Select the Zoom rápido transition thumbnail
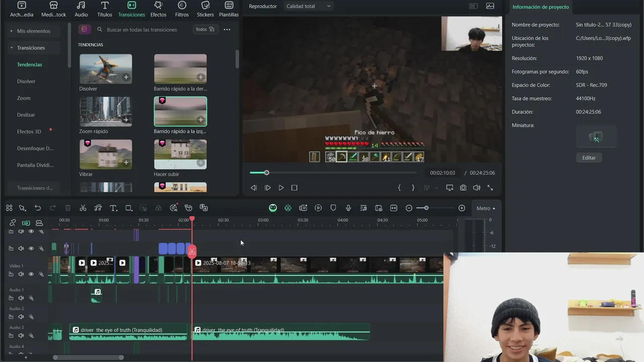Viewport: 644px width, 362px height. (106, 112)
